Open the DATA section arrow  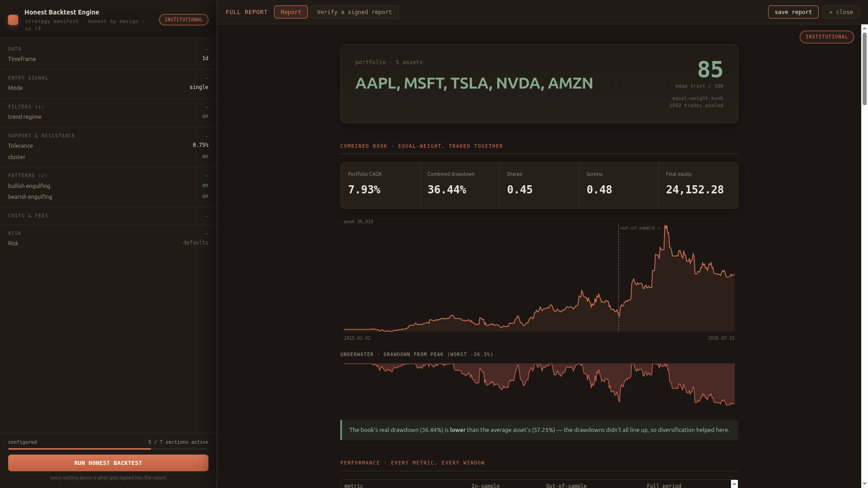coord(207,49)
